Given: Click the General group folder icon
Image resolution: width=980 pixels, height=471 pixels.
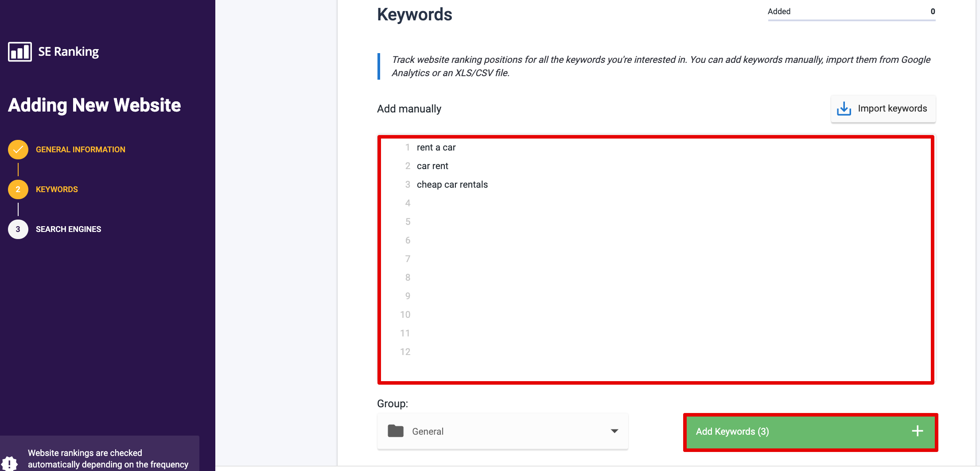Looking at the screenshot, I should (396, 431).
